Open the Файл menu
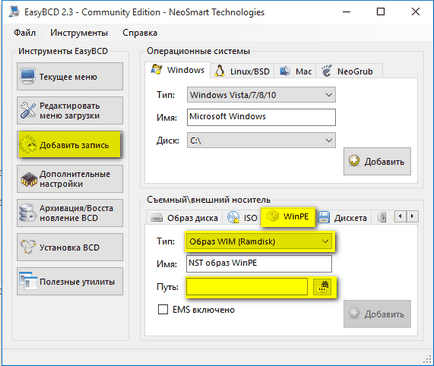 tap(24, 33)
